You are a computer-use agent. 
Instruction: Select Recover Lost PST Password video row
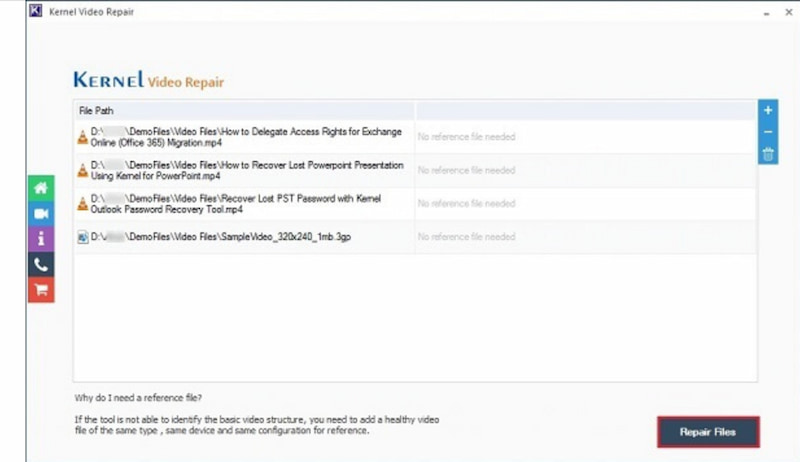point(245,204)
